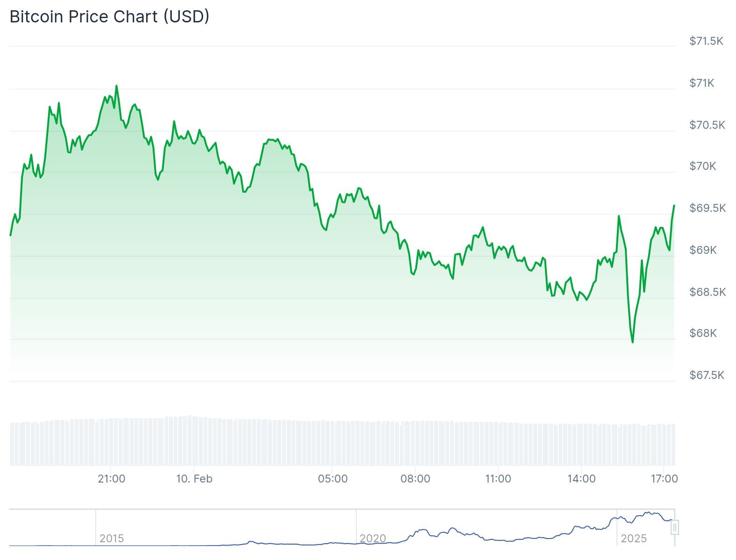Click the '10. Feb' date axis label

194,479
